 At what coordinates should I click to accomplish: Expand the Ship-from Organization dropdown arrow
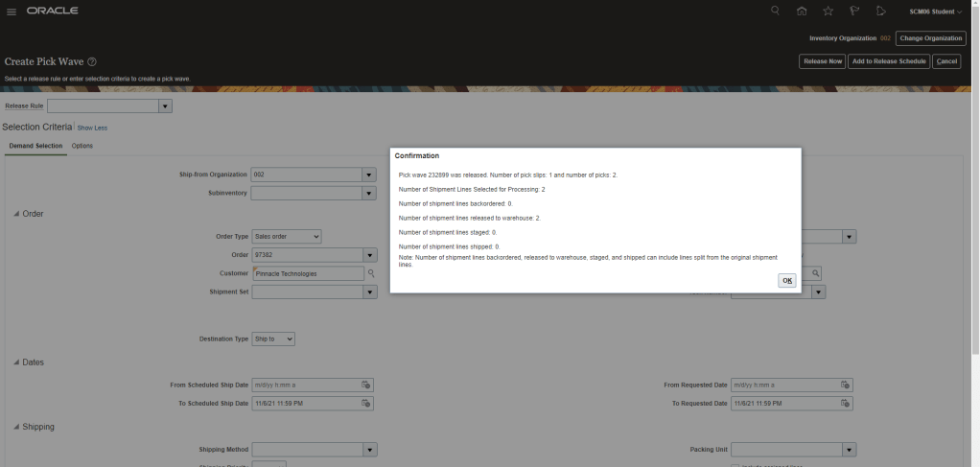coord(368,175)
